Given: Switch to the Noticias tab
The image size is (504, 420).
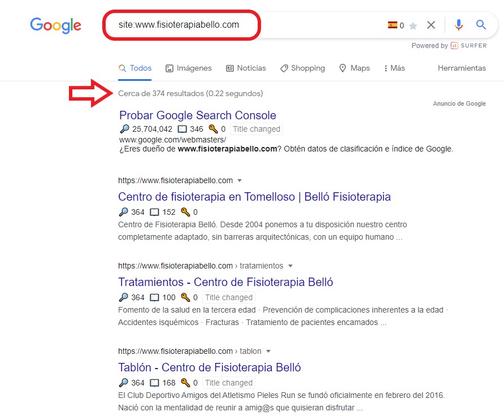Looking at the screenshot, I should pos(246,68).
